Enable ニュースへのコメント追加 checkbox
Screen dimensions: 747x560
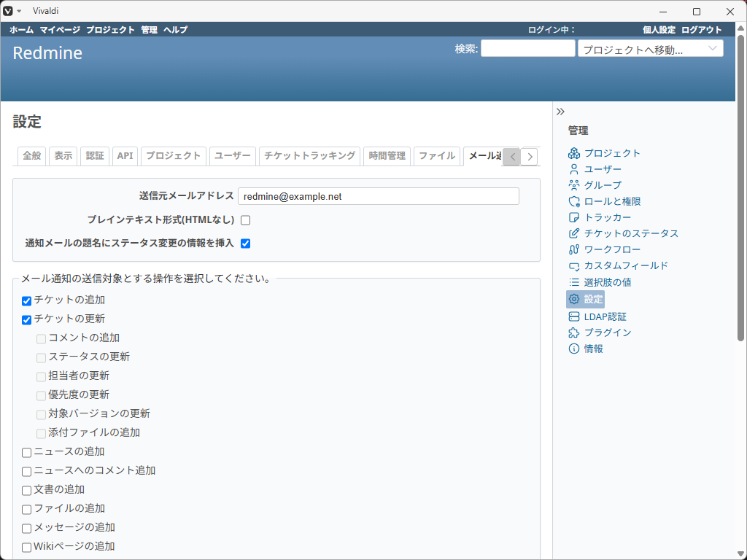pos(27,472)
